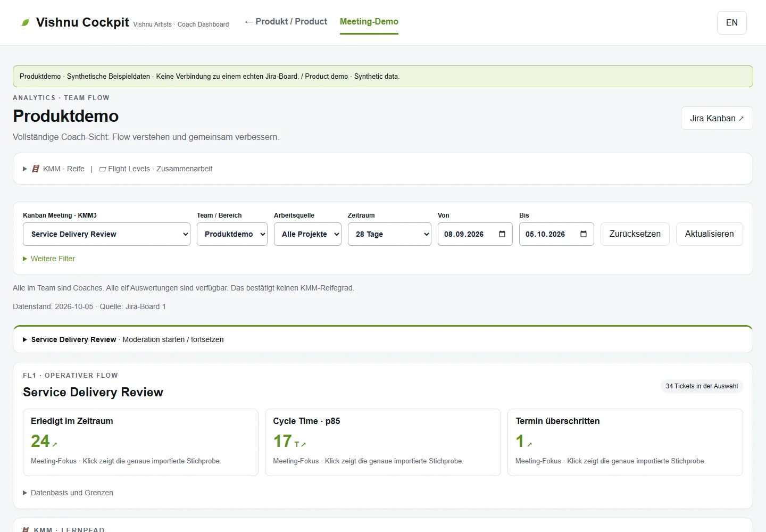Click arrow icon next to 24 value
Screen dimensions: 766x532
[x=55, y=444]
